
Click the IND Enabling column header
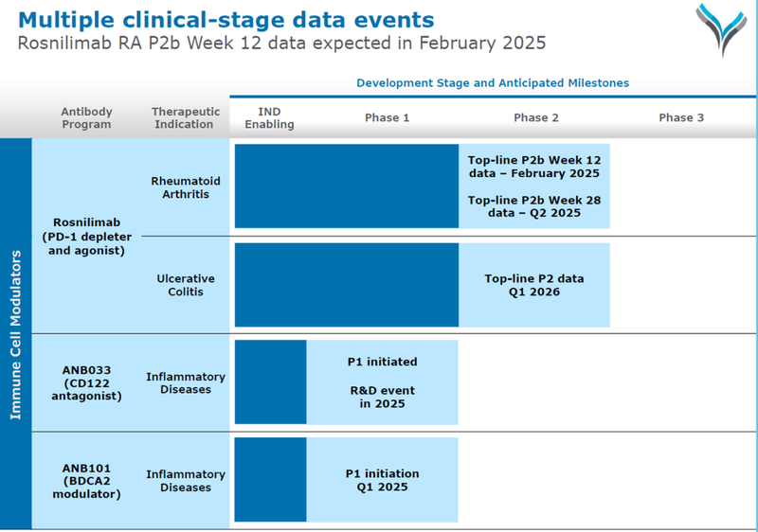tap(276, 117)
